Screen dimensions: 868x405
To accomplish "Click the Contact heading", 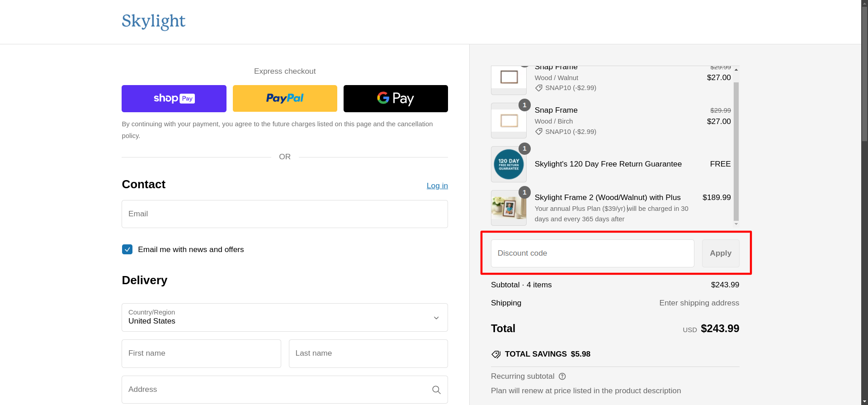I will [x=144, y=185].
